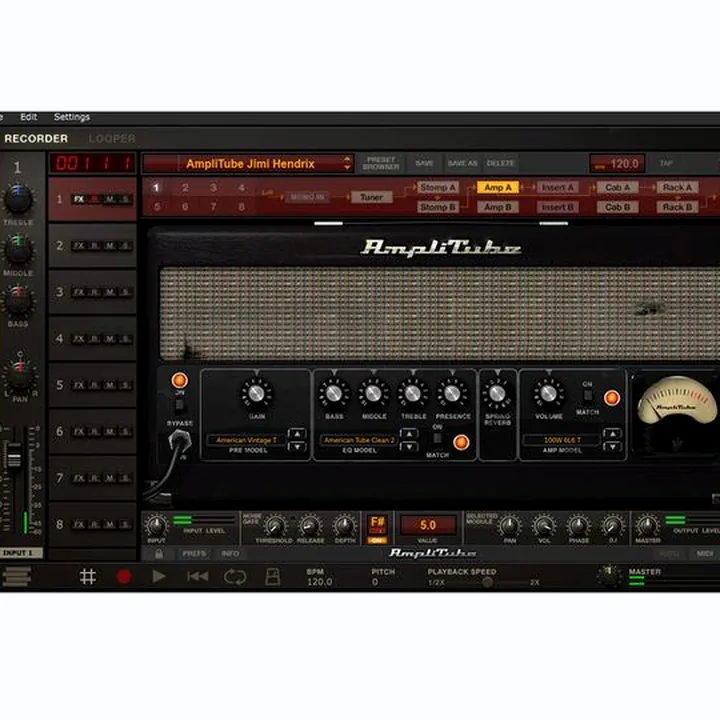Open the INFO panel
Image resolution: width=720 pixels, height=720 pixels.
tap(230, 554)
